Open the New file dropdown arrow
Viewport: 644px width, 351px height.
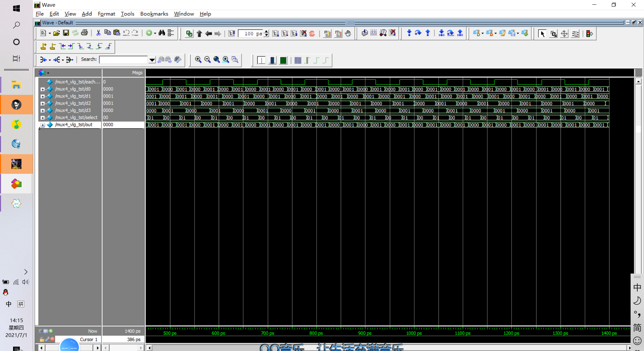click(50, 33)
